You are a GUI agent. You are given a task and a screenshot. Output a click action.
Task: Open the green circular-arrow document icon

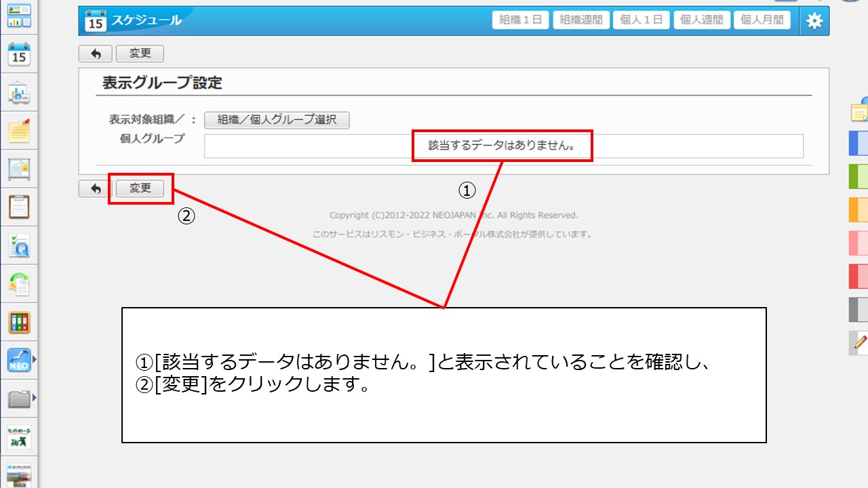click(x=19, y=284)
